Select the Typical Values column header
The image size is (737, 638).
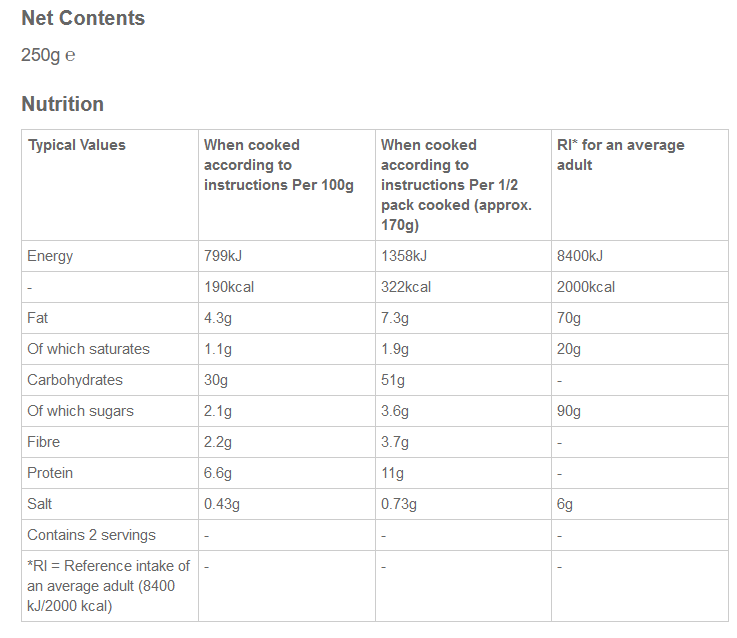(77, 145)
